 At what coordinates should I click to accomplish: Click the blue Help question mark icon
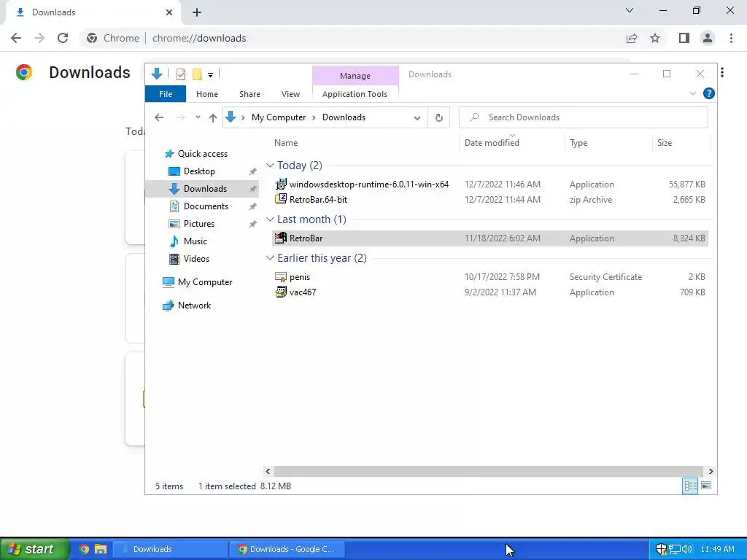click(x=708, y=94)
